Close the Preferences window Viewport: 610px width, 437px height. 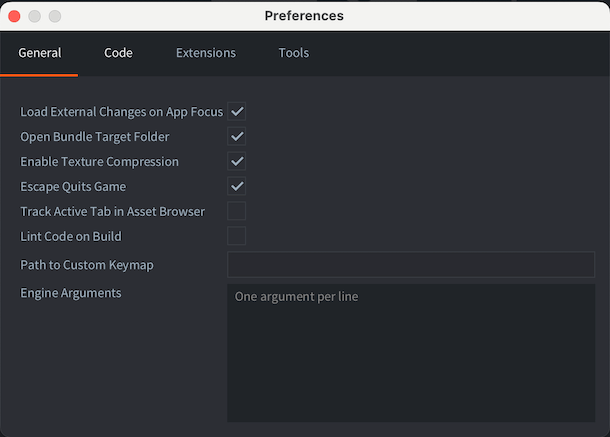tap(14, 16)
